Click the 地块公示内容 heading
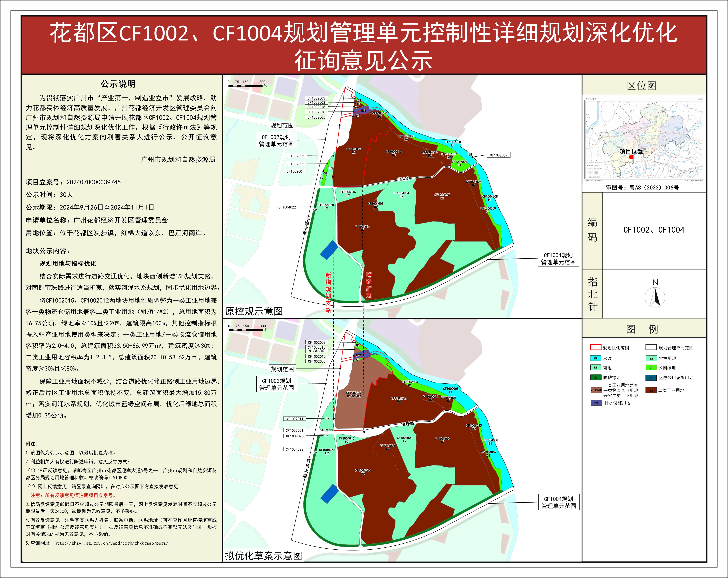Viewport: 728px width, 578px height. tap(48, 251)
